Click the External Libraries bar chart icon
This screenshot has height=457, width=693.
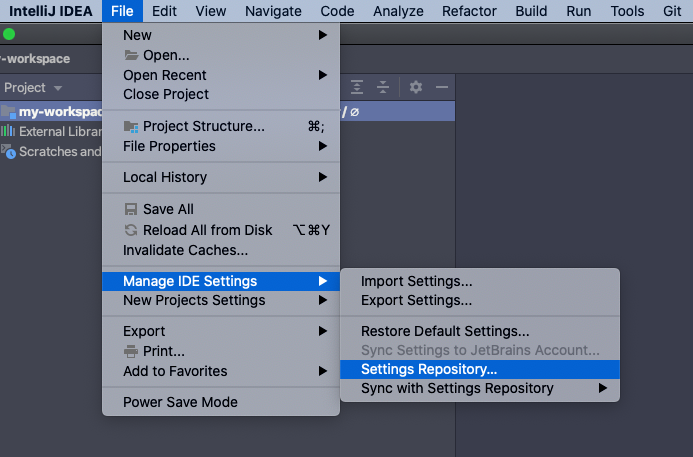point(8,131)
